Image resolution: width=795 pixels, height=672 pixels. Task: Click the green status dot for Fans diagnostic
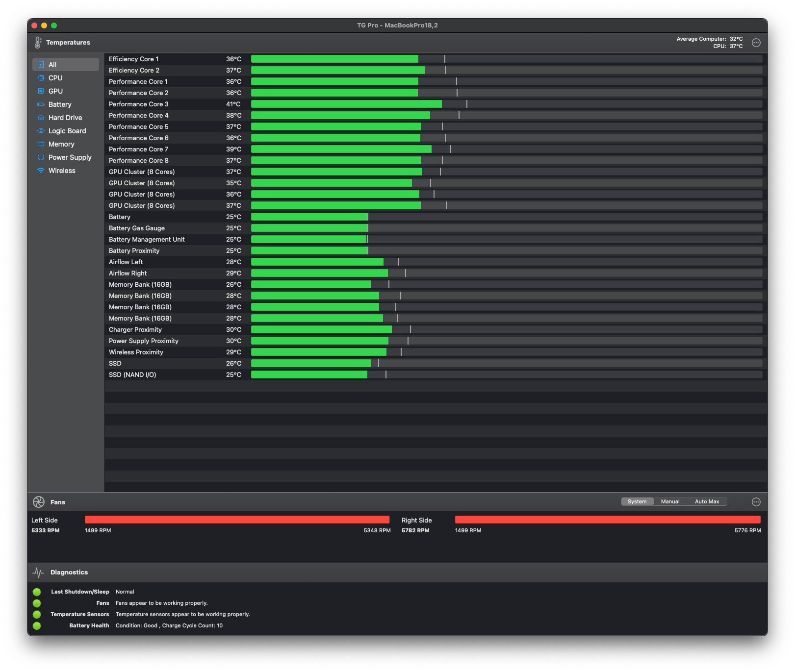coord(37,603)
